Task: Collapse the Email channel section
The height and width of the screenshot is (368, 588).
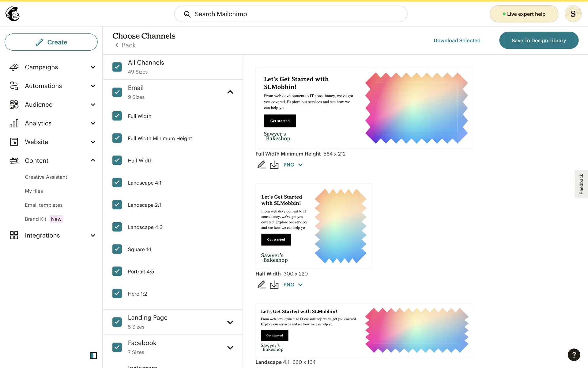Action: [230, 92]
